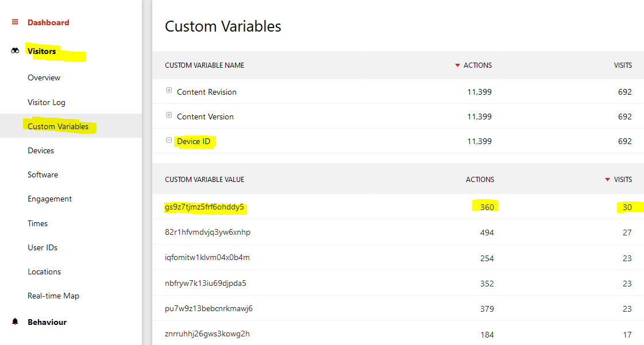644x345 pixels.
Task: Open the Visitor Log page
Action: pyautogui.click(x=47, y=102)
